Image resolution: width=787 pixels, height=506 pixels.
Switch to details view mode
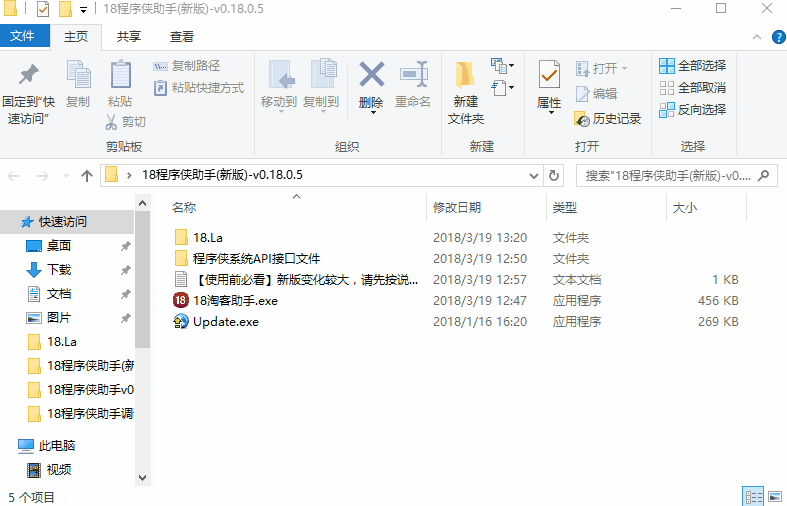coord(753,496)
